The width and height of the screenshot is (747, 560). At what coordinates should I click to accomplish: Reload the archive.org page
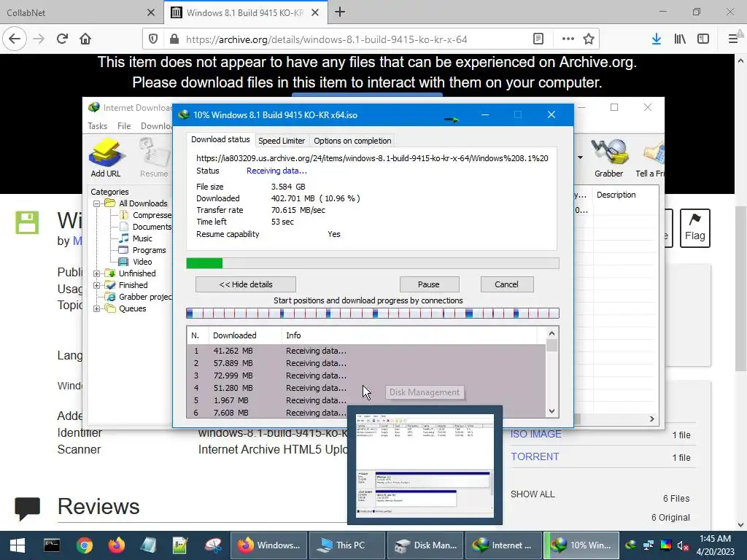pos(63,39)
